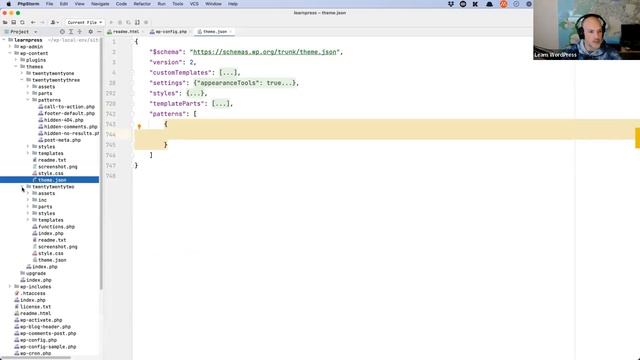Image resolution: width=640 pixels, height=360 pixels.
Task: Open Project panel settings gear
Action: pyautogui.click(x=91, y=31)
